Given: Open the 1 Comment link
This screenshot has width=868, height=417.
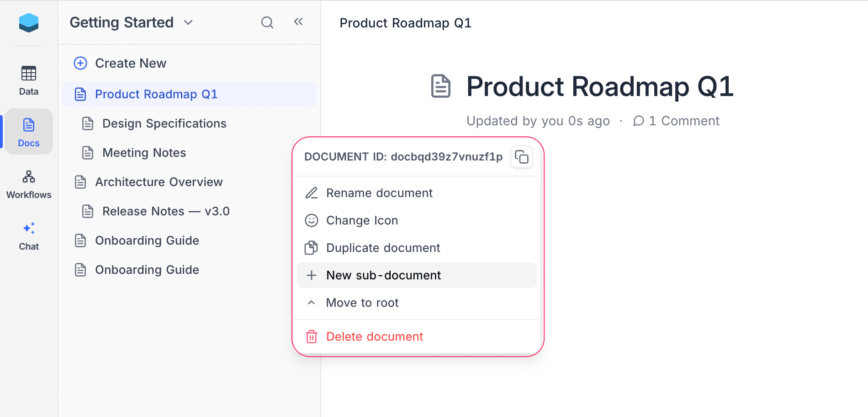Looking at the screenshot, I should (x=684, y=121).
